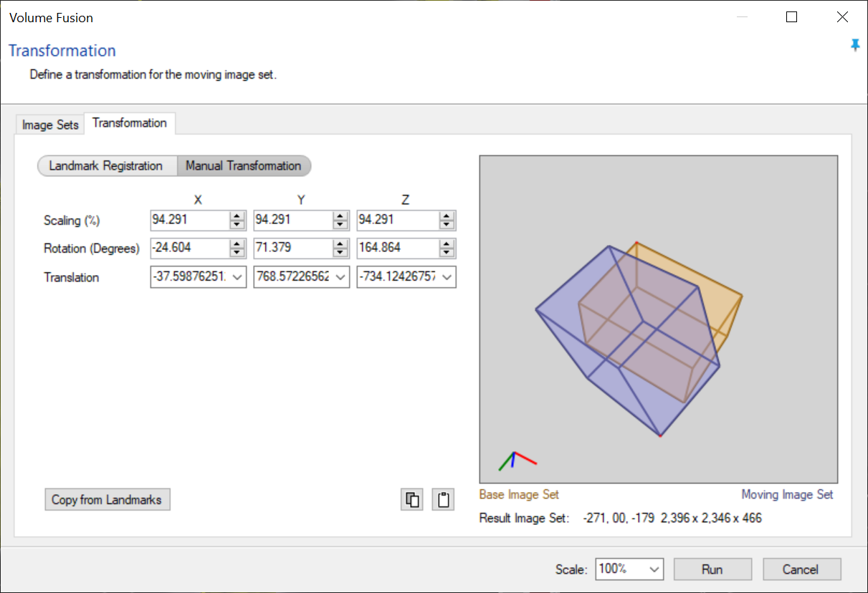The width and height of the screenshot is (868, 593).
Task: Decrease Rotation Z value with down arrow
Action: click(x=447, y=253)
